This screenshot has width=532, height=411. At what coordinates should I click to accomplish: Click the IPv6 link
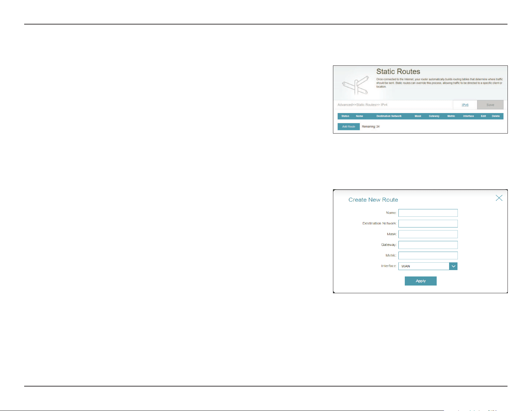pyautogui.click(x=465, y=105)
